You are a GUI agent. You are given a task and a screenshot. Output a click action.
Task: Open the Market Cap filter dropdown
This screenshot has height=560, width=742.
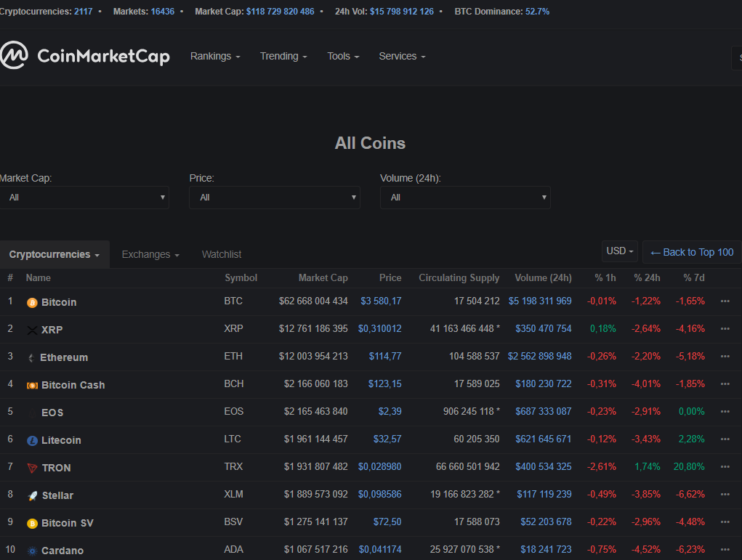click(84, 197)
